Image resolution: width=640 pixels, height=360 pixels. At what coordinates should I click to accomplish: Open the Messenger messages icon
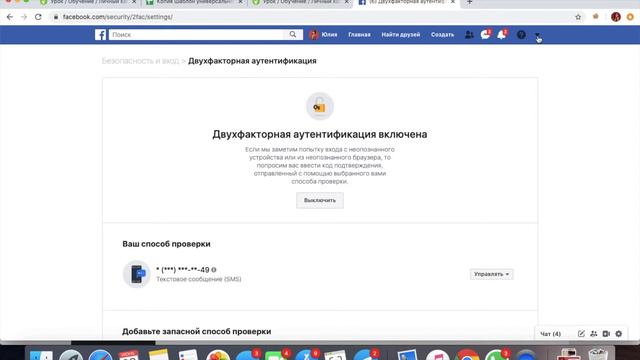click(x=485, y=34)
